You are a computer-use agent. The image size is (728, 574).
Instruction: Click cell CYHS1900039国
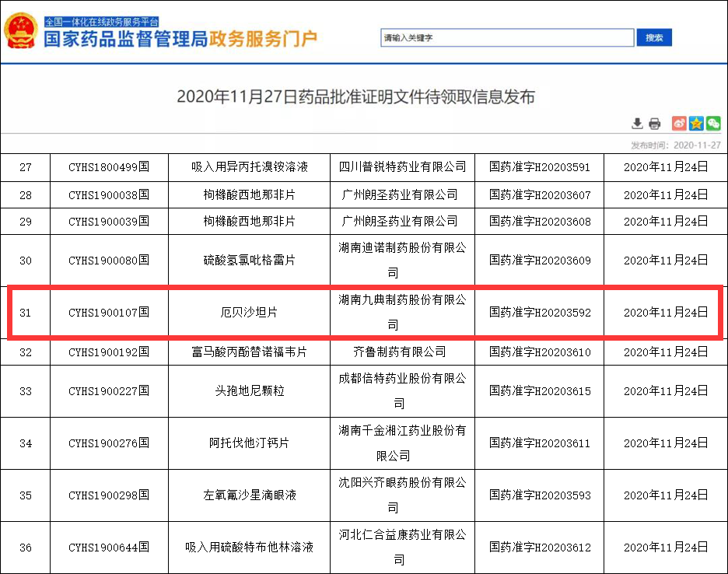coord(109,222)
